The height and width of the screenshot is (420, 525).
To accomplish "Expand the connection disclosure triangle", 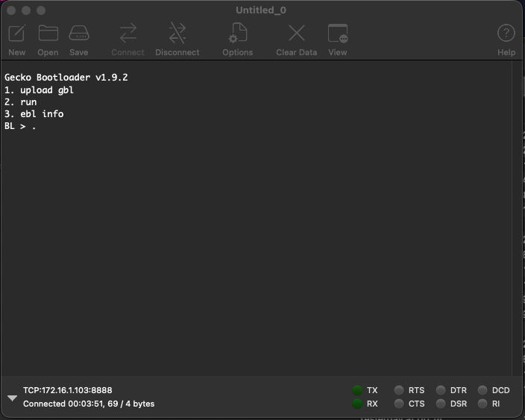I will (12, 398).
